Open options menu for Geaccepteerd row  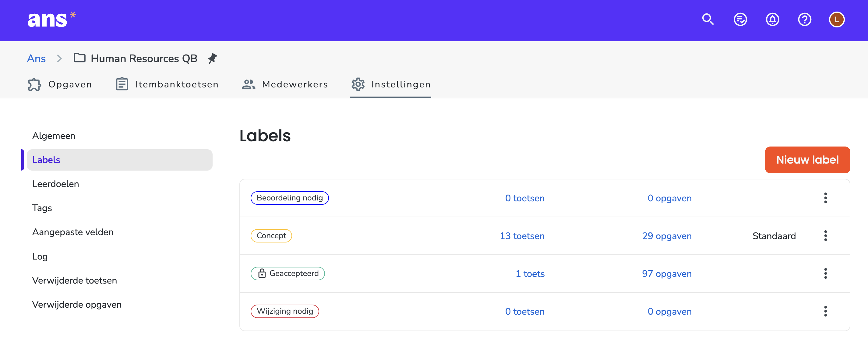(x=826, y=273)
